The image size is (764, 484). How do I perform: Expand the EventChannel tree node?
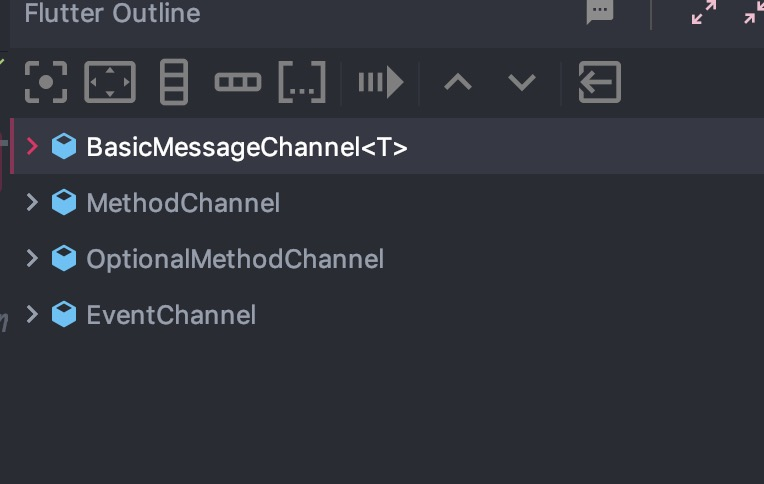(32, 314)
